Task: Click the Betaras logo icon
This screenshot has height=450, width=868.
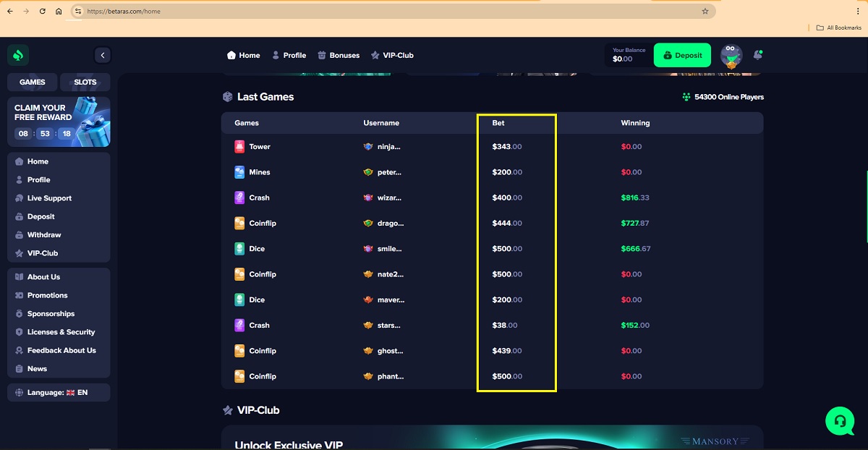Action: (18, 55)
